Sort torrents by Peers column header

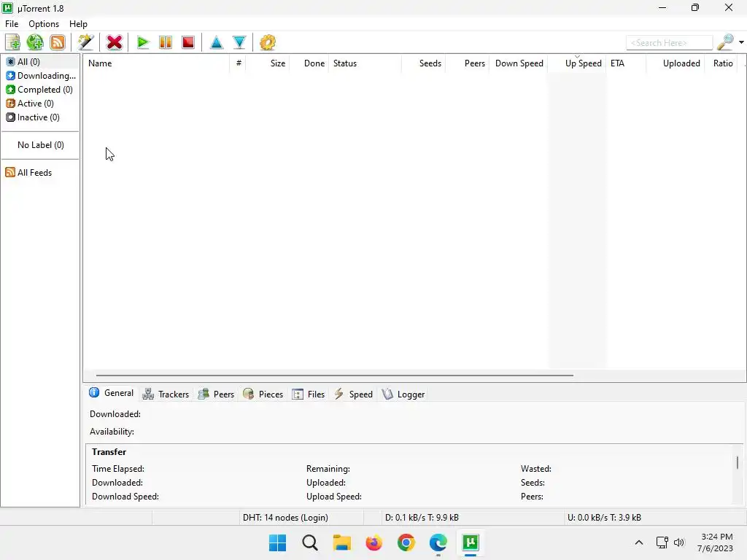pos(468,63)
